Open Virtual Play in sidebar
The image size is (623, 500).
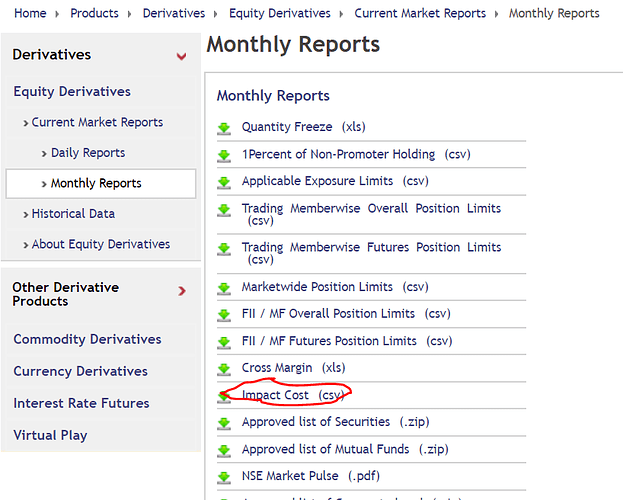(x=50, y=435)
